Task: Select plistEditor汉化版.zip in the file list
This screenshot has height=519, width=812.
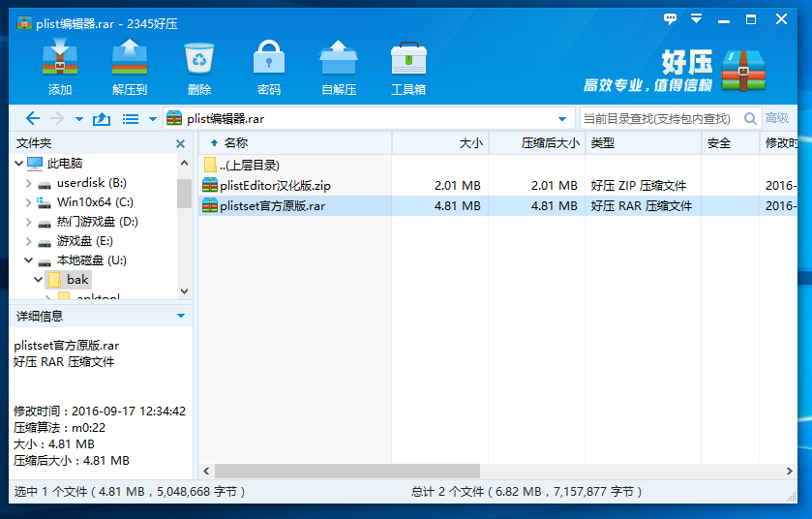Action: tap(275, 185)
